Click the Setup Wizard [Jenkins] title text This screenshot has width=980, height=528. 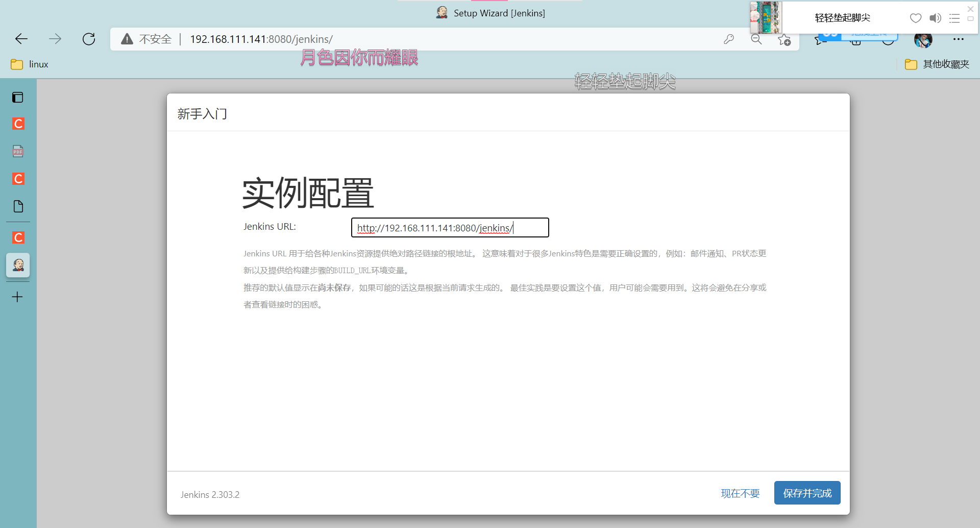pyautogui.click(x=499, y=13)
